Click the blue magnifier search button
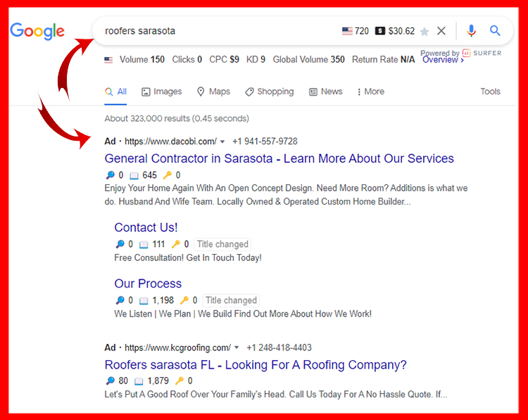Screen dimensions: 528x420 [x=495, y=31]
